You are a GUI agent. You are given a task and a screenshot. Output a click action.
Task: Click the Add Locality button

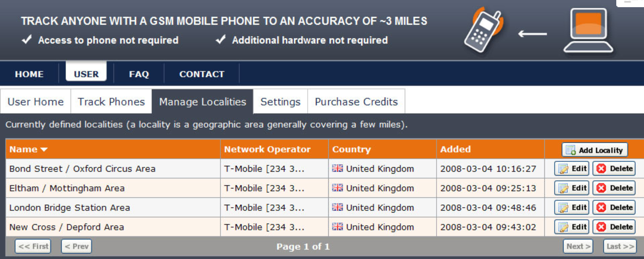(595, 150)
